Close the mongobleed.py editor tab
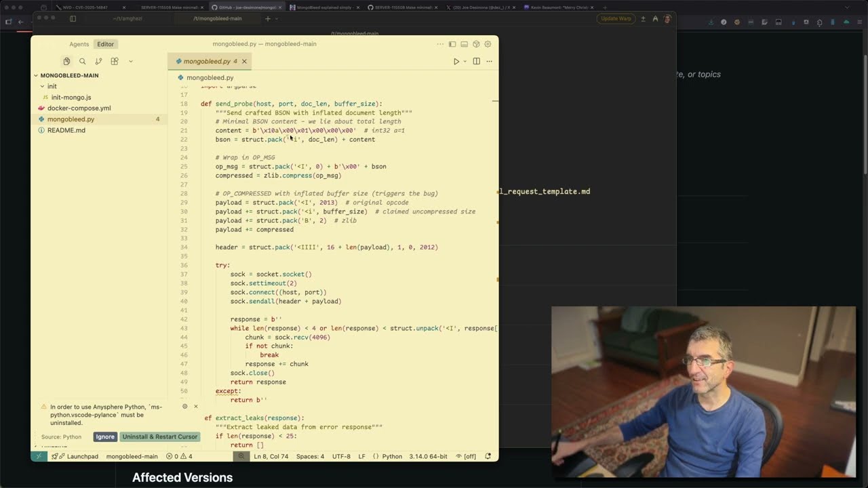The height and width of the screenshot is (488, 868). (x=244, y=61)
